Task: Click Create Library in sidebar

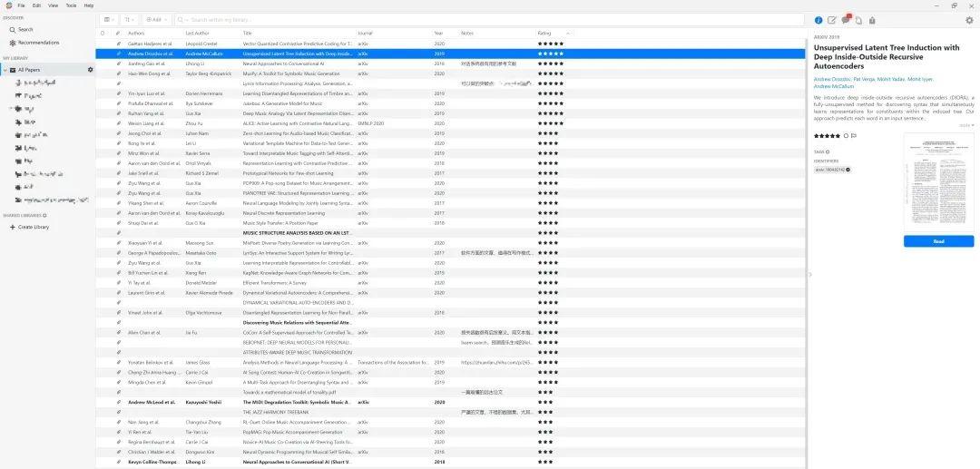Action: coord(33,227)
